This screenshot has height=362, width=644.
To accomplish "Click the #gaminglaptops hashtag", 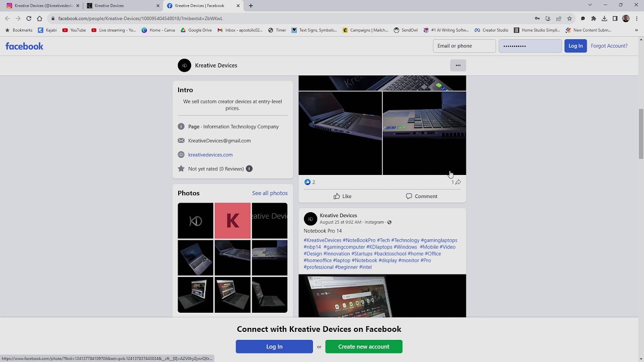I will tap(439, 240).
